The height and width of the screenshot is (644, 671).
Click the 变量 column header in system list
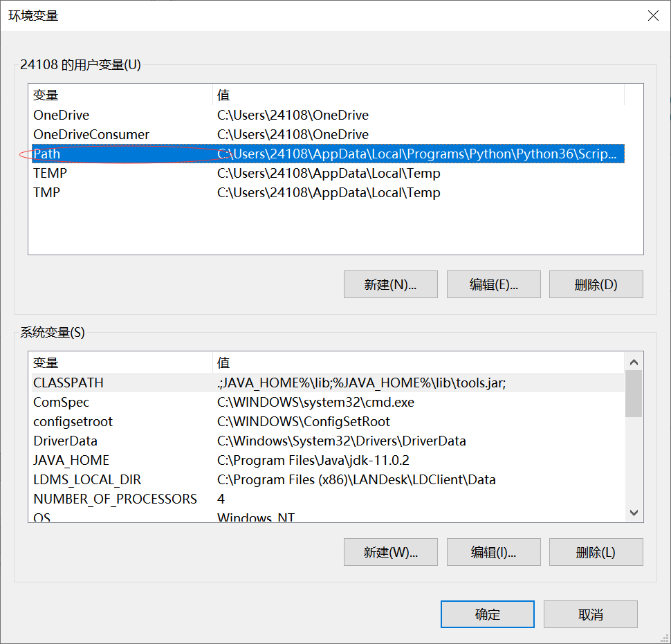tap(122, 363)
